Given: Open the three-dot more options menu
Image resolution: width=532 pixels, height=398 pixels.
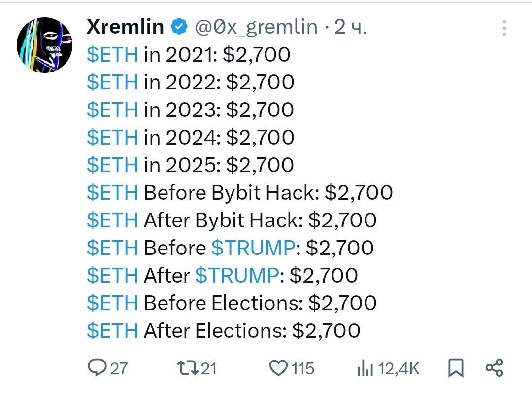Looking at the screenshot, I should click(504, 28).
